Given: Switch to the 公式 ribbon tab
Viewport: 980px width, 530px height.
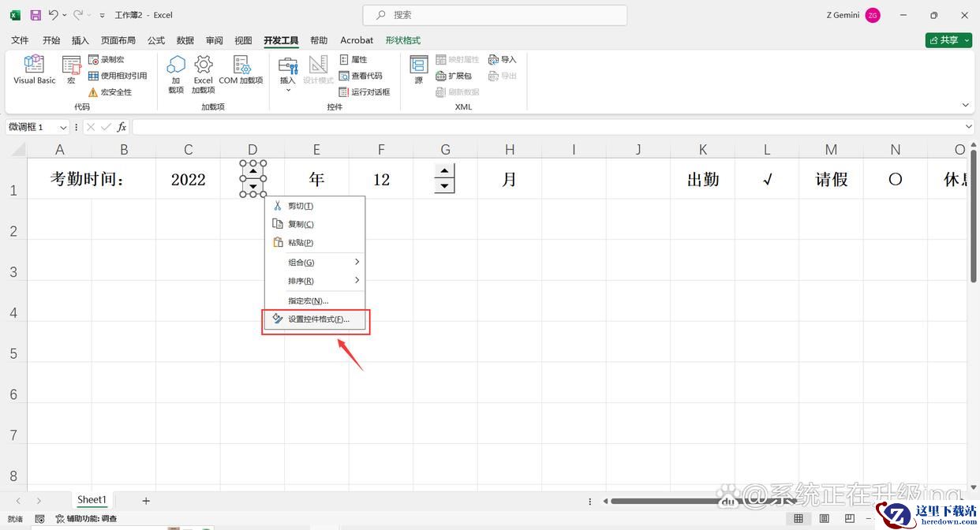Looking at the screenshot, I should point(156,40).
